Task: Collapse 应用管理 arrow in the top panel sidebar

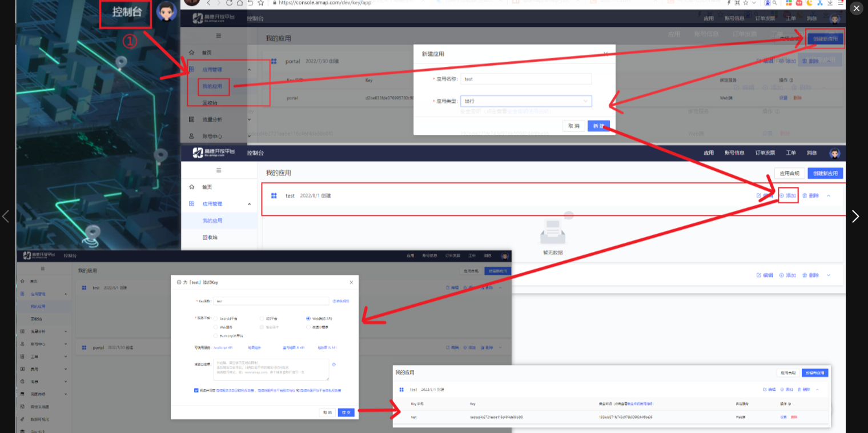Action: pos(250,70)
